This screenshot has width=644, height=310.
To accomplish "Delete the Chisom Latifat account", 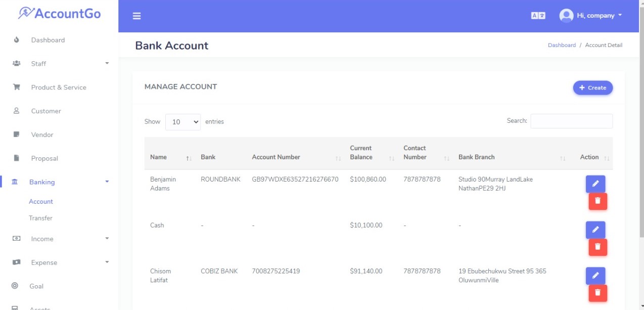I will click(x=598, y=293).
